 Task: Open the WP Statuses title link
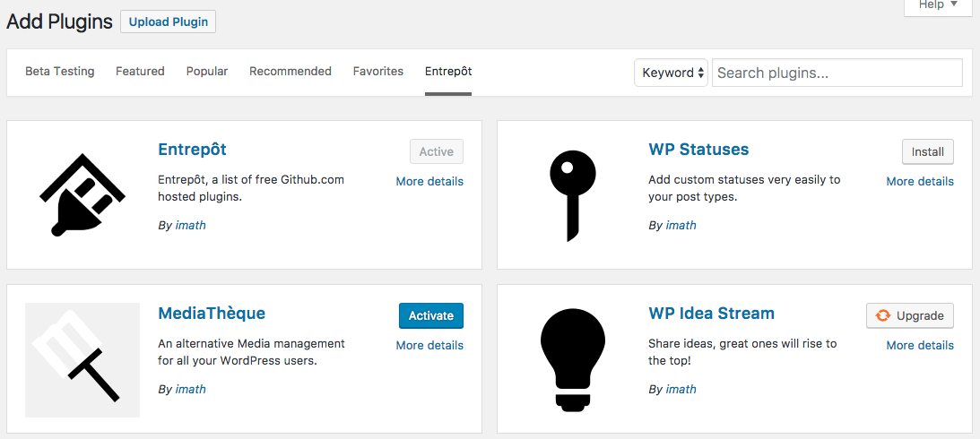(x=698, y=150)
